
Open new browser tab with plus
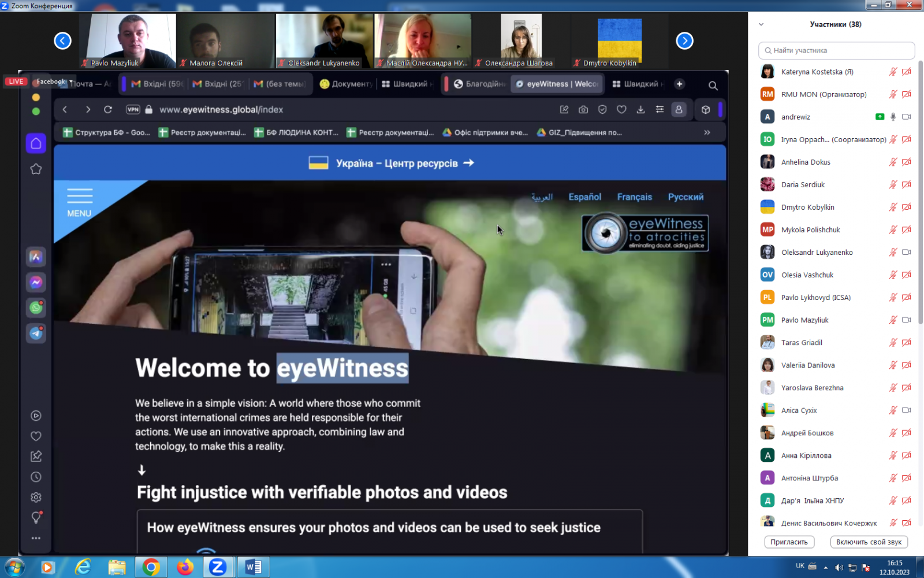pyautogui.click(x=680, y=84)
